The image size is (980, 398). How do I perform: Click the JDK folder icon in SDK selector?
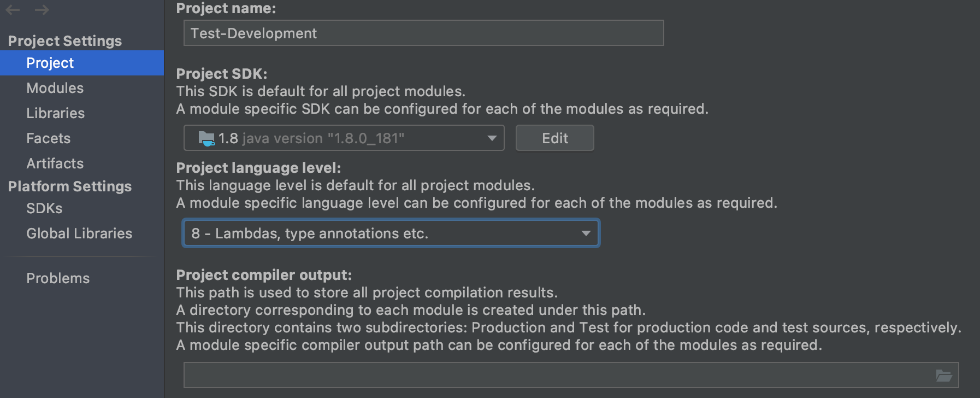tap(206, 138)
